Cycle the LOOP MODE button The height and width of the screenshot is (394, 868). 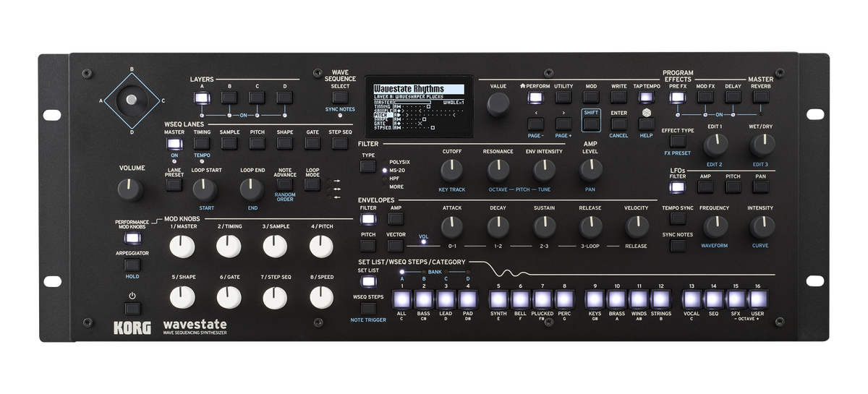coord(312,184)
